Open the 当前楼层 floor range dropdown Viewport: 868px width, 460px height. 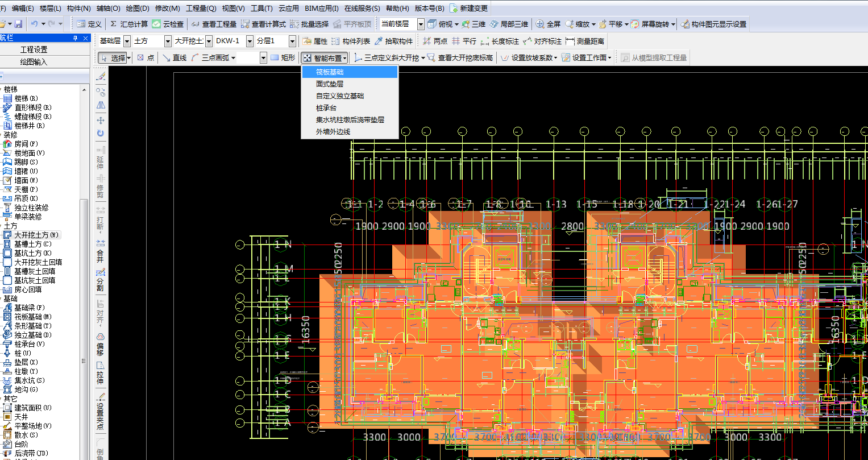(421, 24)
